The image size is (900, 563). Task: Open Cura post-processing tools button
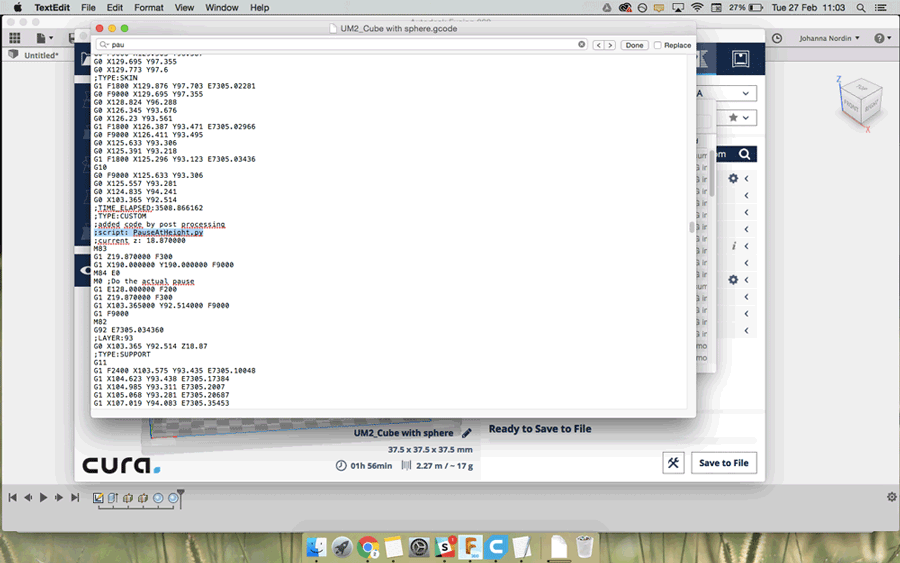pos(673,463)
